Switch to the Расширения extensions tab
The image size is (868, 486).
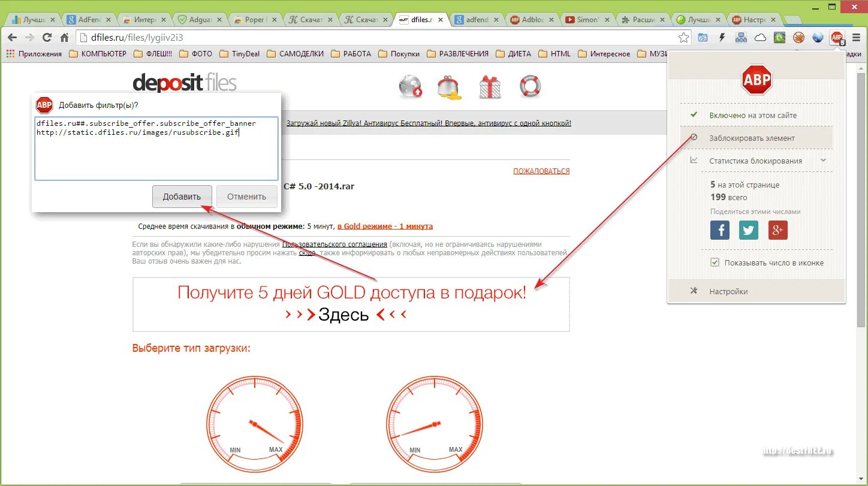click(x=643, y=20)
